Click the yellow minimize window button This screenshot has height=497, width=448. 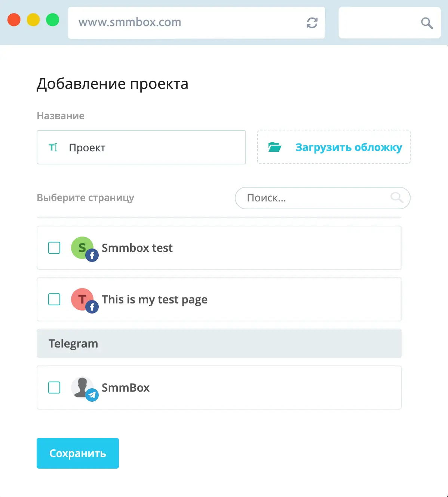33,20
